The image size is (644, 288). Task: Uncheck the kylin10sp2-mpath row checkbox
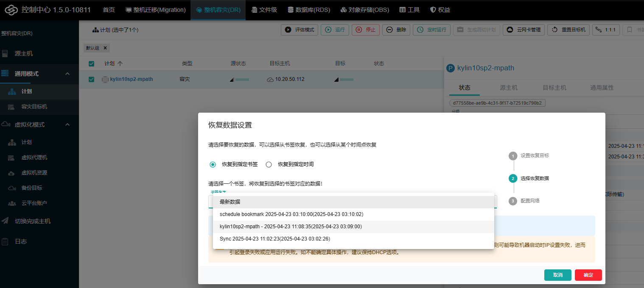tap(91, 79)
